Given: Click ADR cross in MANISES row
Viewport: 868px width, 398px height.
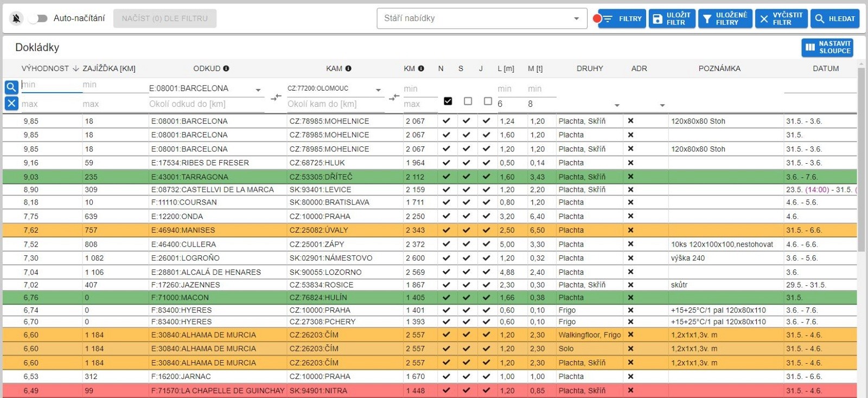Looking at the screenshot, I should [x=630, y=230].
